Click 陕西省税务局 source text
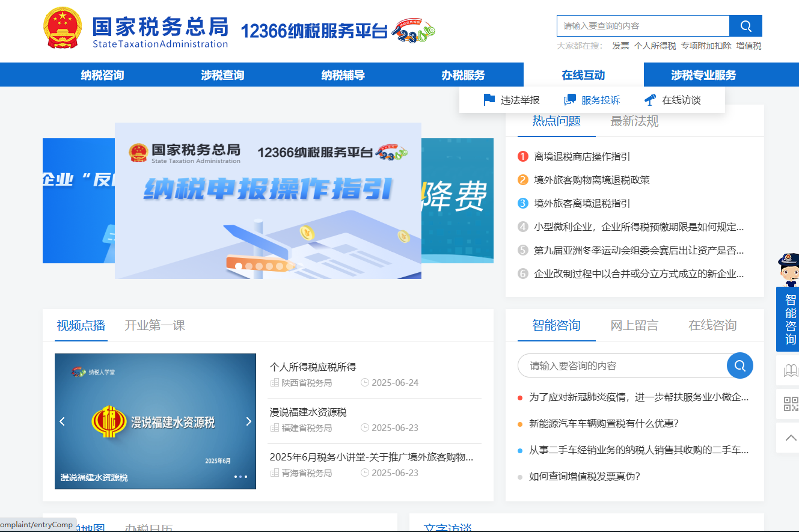799x532 pixels. 307,383
